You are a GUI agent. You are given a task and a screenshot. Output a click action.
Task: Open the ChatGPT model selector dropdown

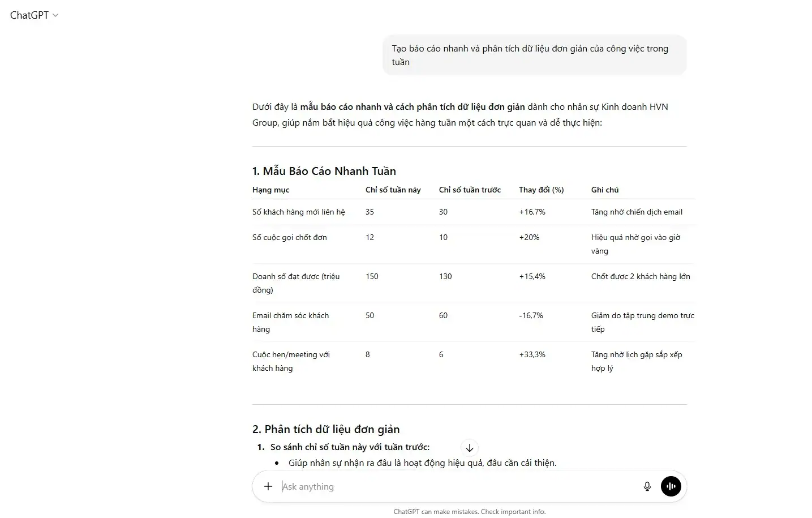point(34,15)
